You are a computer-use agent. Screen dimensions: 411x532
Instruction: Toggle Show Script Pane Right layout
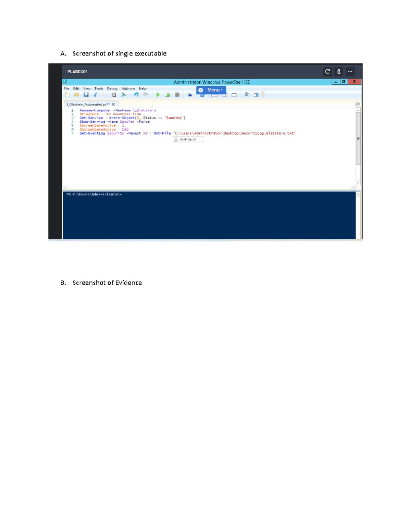tap(225, 95)
